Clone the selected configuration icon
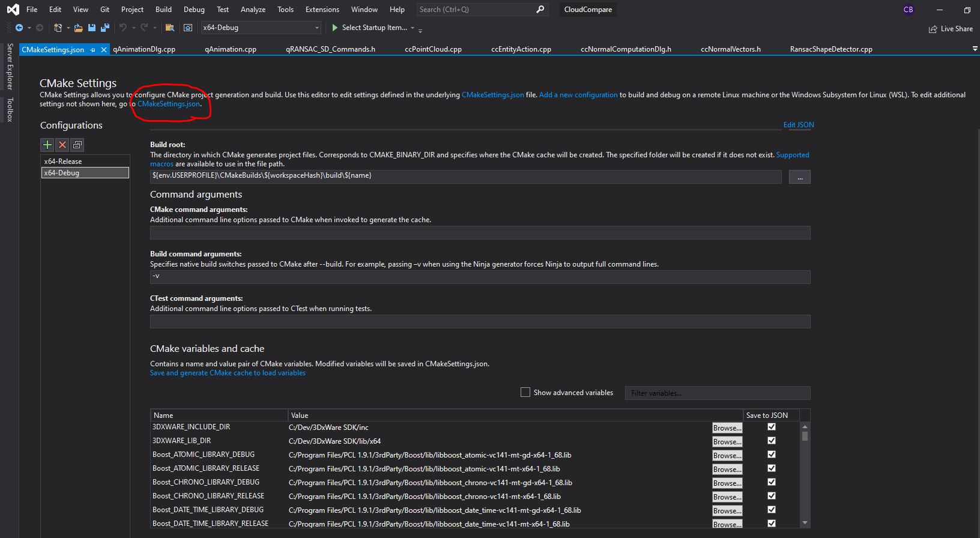 click(77, 145)
